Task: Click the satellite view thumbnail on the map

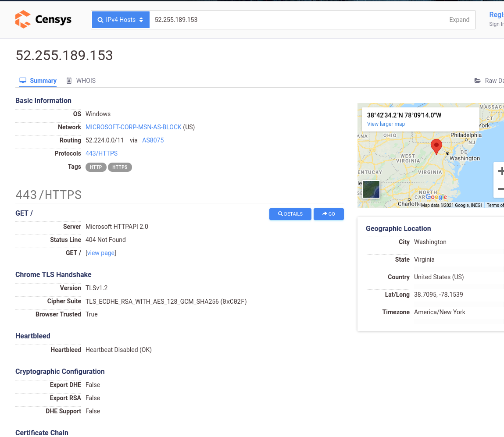Action: coord(371,189)
